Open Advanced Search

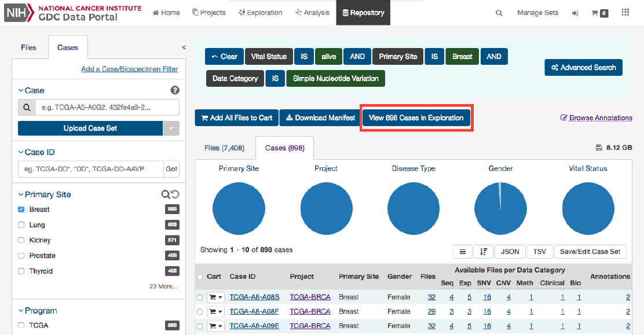[x=584, y=67]
